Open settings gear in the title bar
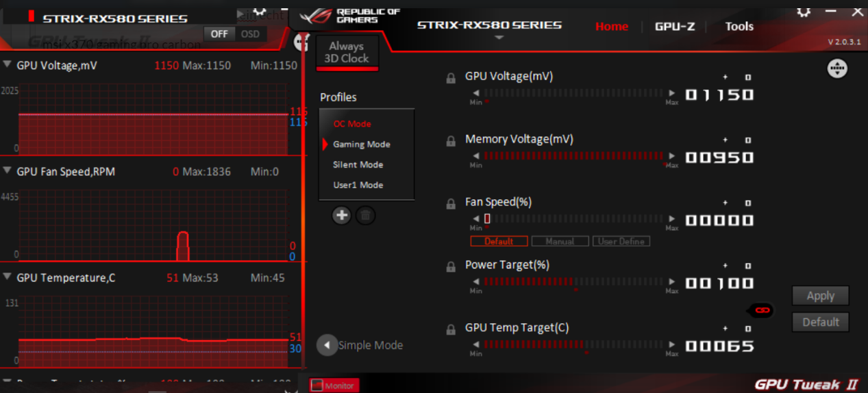This screenshot has height=393, width=868. 804,12
